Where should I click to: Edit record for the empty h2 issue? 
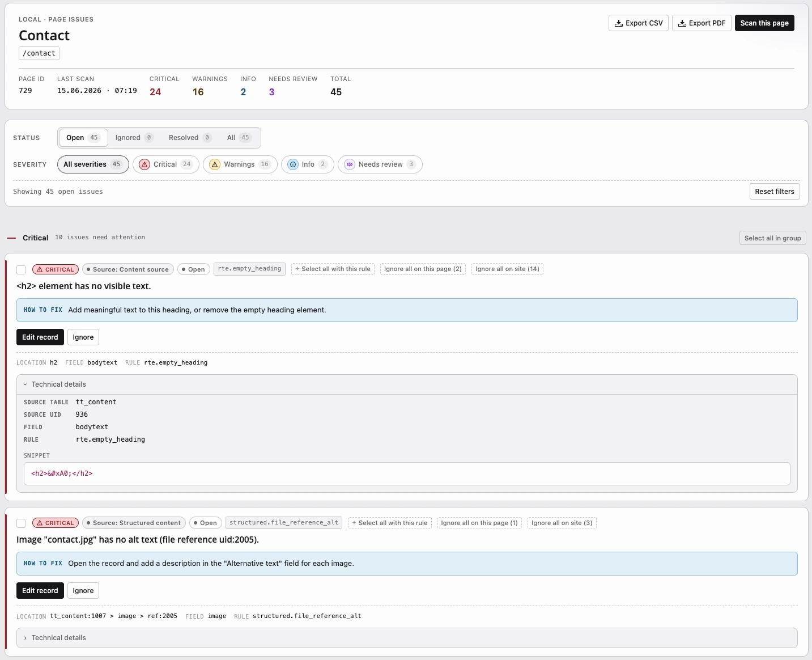pyautogui.click(x=40, y=337)
